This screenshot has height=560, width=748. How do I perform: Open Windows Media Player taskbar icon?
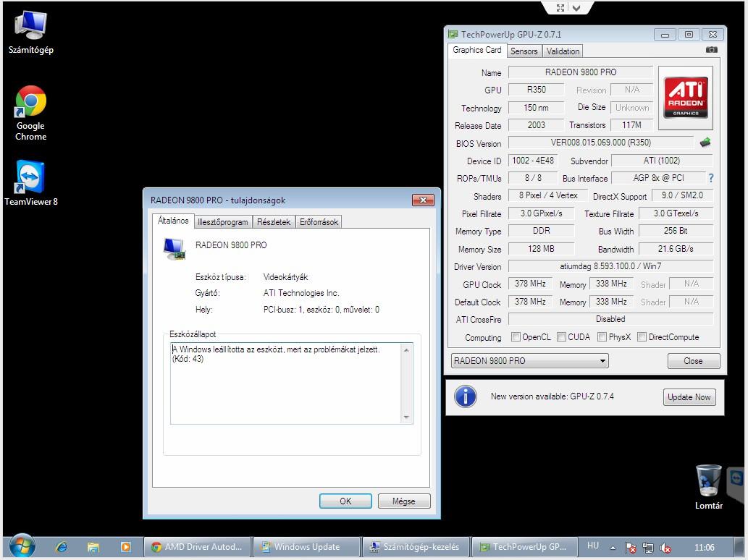[125, 547]
